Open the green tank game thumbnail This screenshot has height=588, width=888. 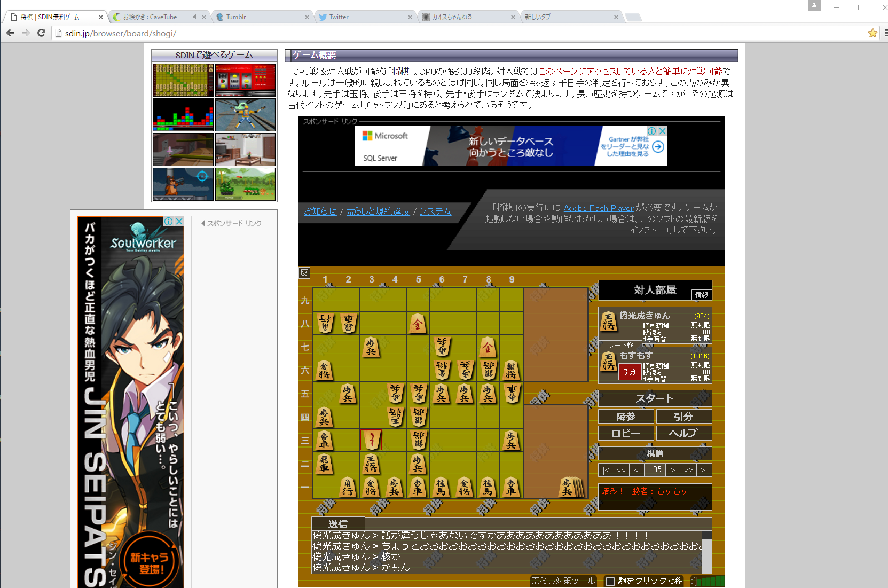click(245, 184)
